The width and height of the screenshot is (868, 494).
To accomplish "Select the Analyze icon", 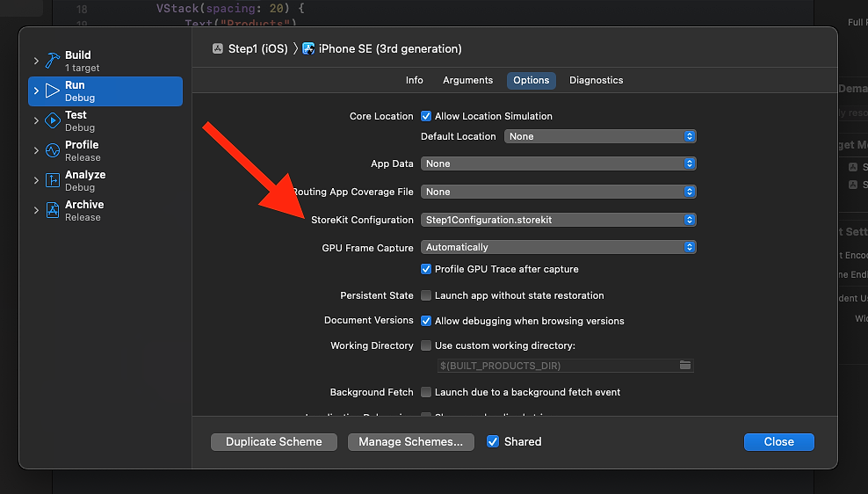I will pos(53,180).
